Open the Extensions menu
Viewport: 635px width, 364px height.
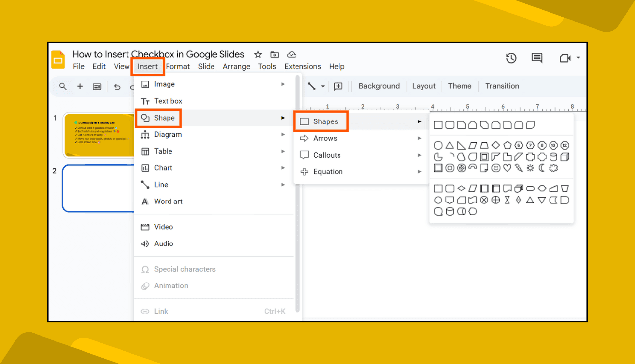click(302, 66)
